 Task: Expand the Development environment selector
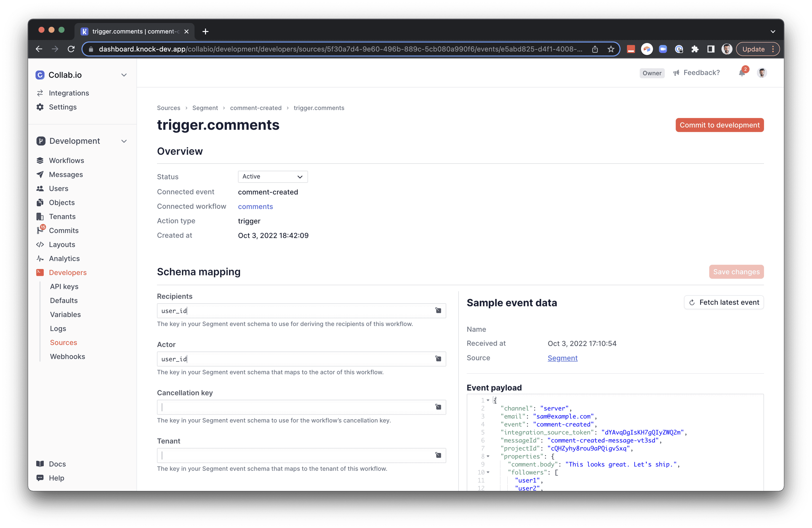tap(124, 141)
